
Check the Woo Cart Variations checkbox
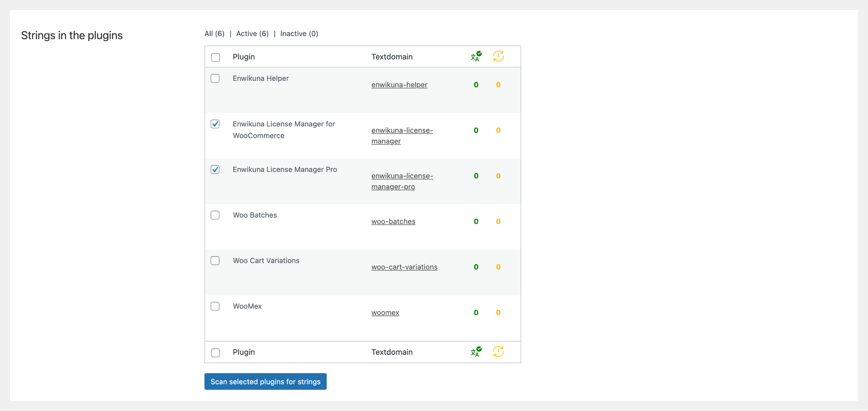pyautogui.click(x=215, y=260)
